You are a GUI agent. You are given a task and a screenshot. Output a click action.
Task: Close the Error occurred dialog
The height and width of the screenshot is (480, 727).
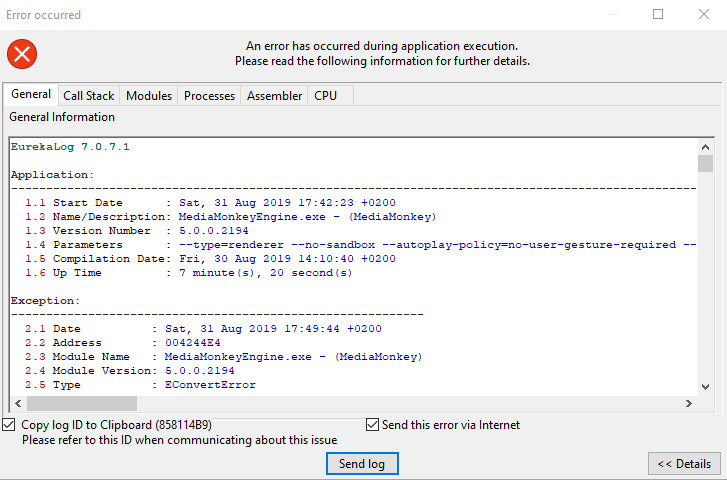pos(704,15)
